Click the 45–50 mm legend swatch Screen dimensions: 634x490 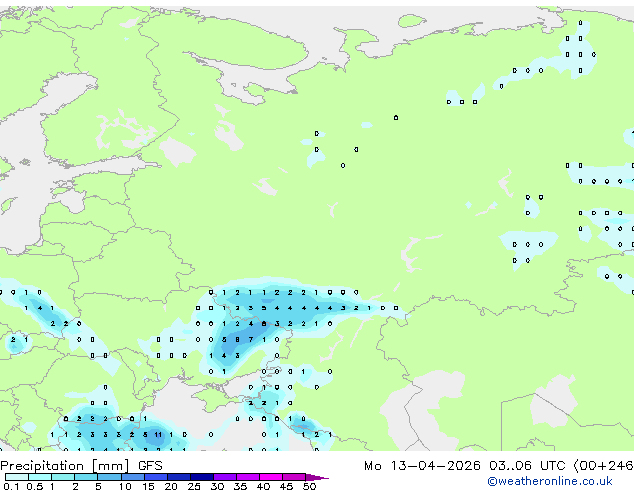click(x=294, y=477)
